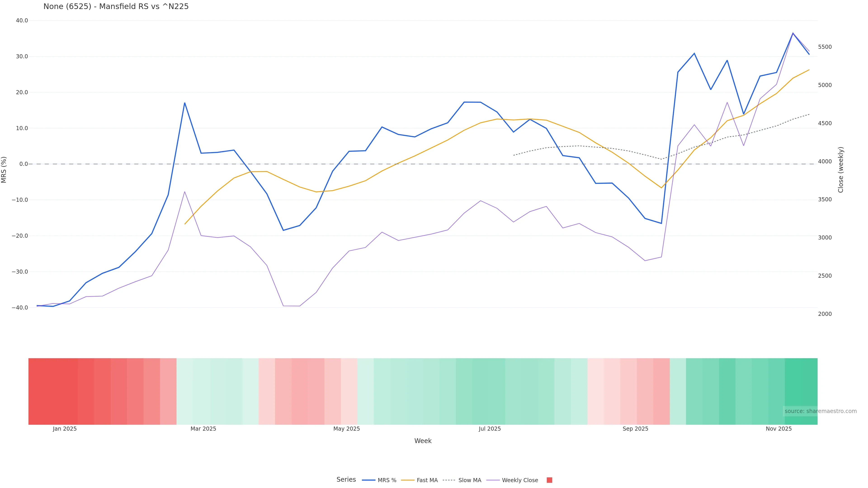Click the chart title Mansfield RS vs ^N225
Screen dimensions: 868x488
coord(116,6)
